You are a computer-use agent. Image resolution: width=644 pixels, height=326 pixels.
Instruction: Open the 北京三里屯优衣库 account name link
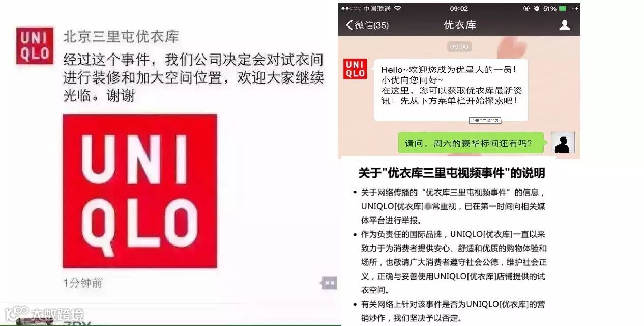[121, 37]
